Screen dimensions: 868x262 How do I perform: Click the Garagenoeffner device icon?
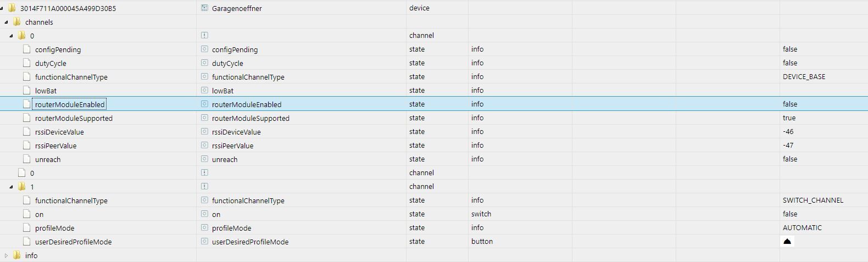click(204, 8)
